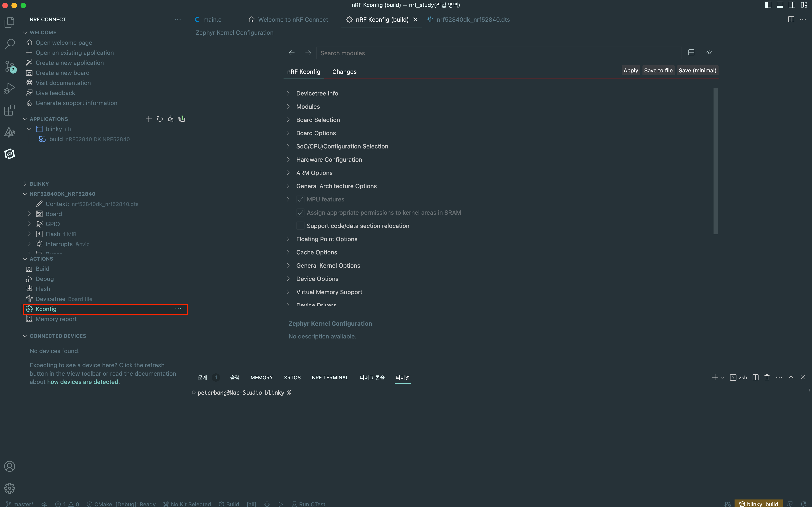
Task: Open Extensions view in activity bar
Action: click(9, 110)
